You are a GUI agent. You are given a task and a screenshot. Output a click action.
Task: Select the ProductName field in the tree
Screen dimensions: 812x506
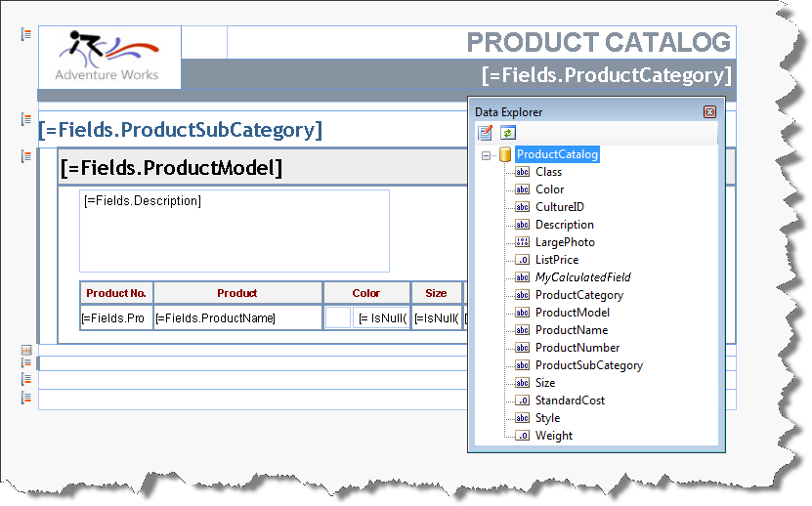coord(572,330)
